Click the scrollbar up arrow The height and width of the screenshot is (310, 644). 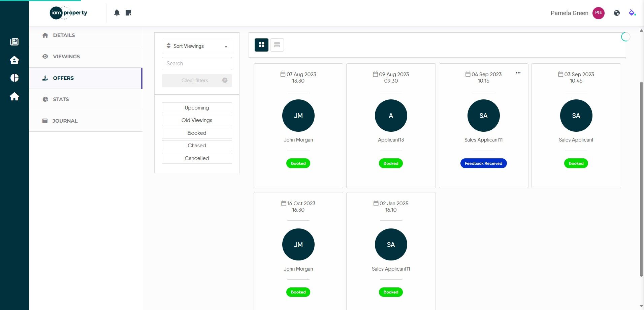641,31
